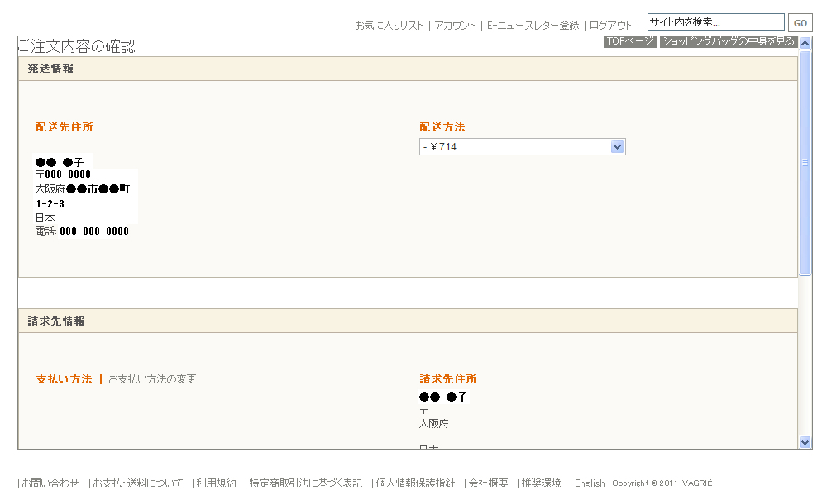This screenshot has height=504, width=827.
Task: Open 個人情報保護指針 footer link
Action: tap(415, 483)
